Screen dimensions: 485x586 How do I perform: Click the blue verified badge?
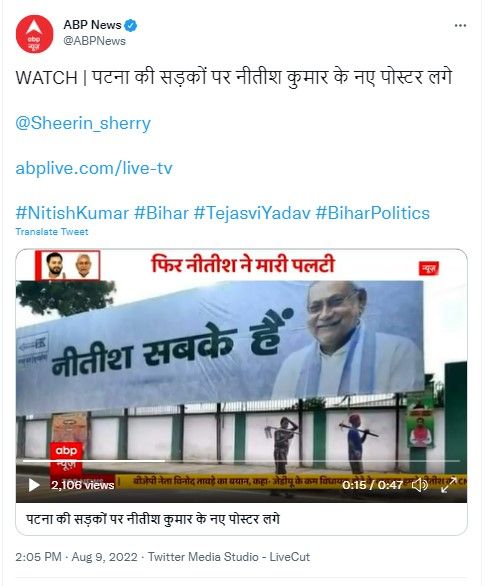130,25
